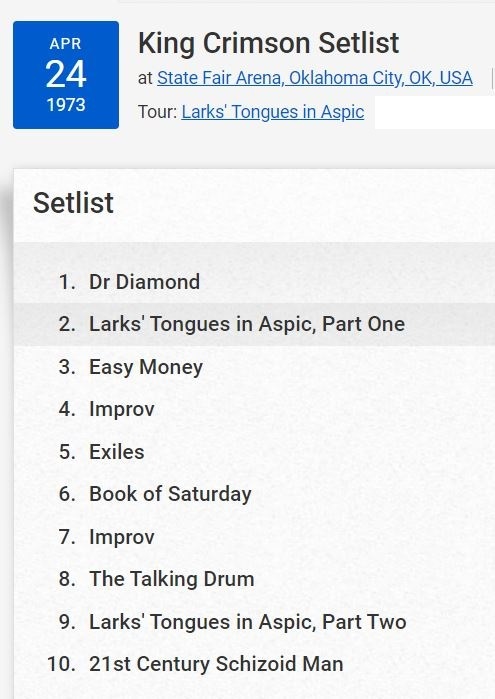Click track number 1 beside Dr Diamond
The width and height of the screenshot is (495, 699).
click(x=67, y=282)
